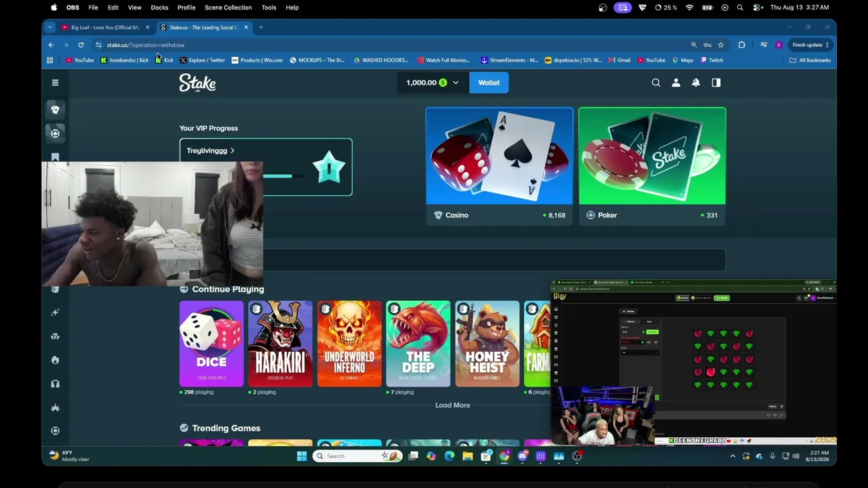Open the OBS Edit menu
Screen dimensions: 868x488
tap(113, 7)
